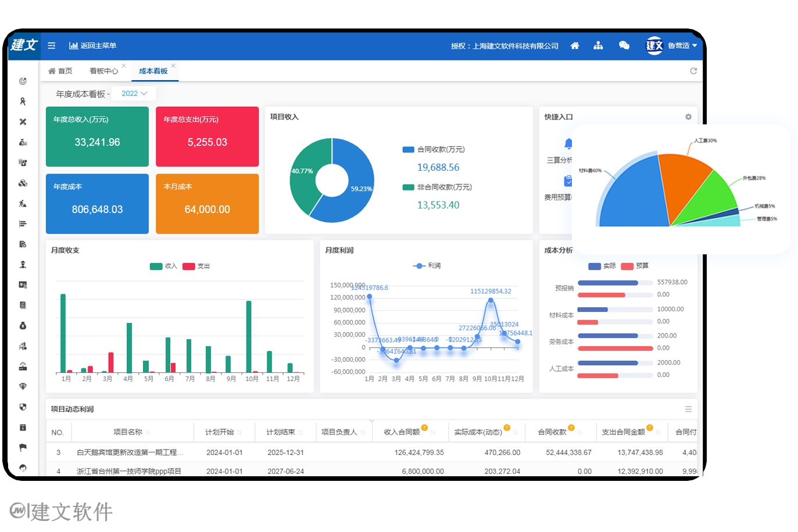The width and height of the screenshot is (798, 532).
Task: Open the diamond icon in the sidebar
Action: click(x=23, y=386)
